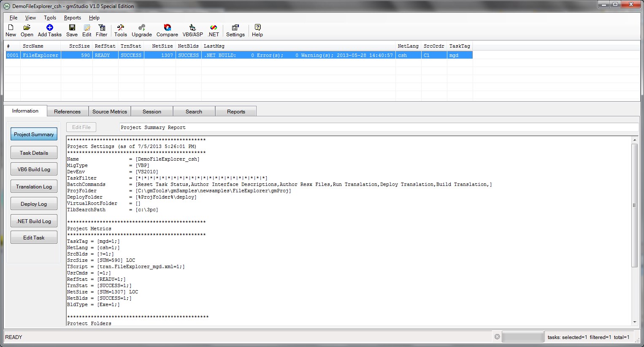Launch the Compare tool icon
The image size is (644, 347).
click(167, 28)
